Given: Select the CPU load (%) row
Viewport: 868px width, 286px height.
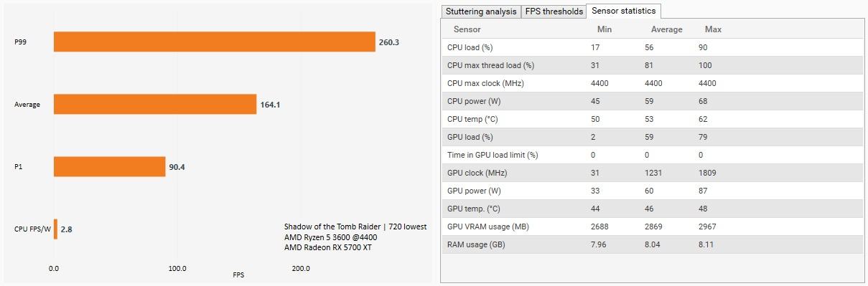Looking at the screenshot, I should point(653,47).
